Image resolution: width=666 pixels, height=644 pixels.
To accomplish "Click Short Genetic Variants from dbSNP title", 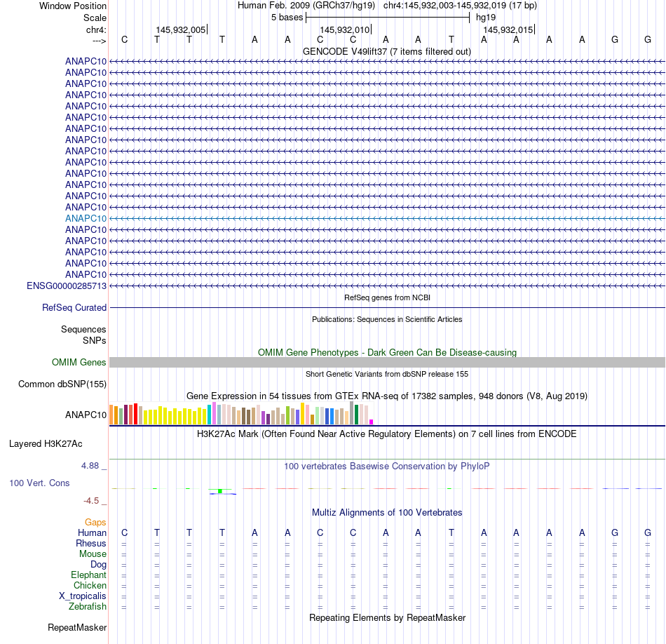I will 387,374.
